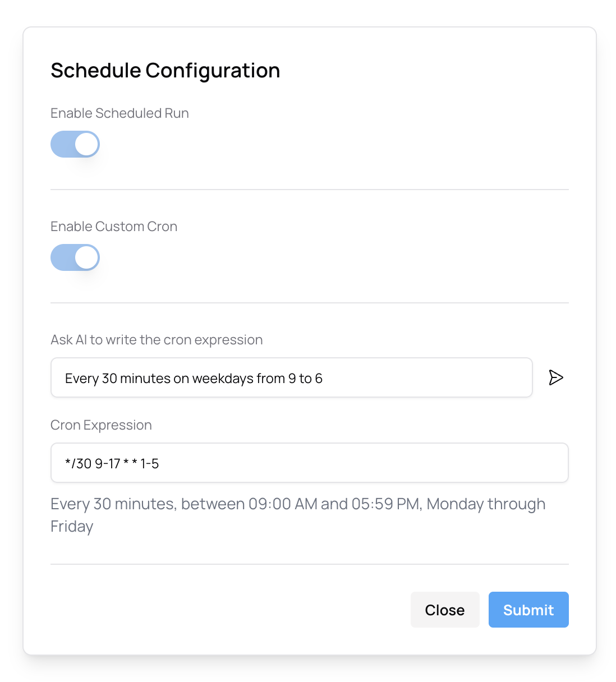Click the human-readable cron description text
The height and width of the screenshot is (682, 616).
298,515
